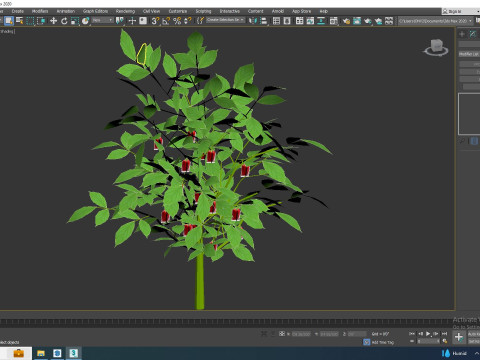Activate the Select and Uniform Scale tool
Image resolution: width=480 pixels, height=360 pixels.
click(x=75, y=21)
